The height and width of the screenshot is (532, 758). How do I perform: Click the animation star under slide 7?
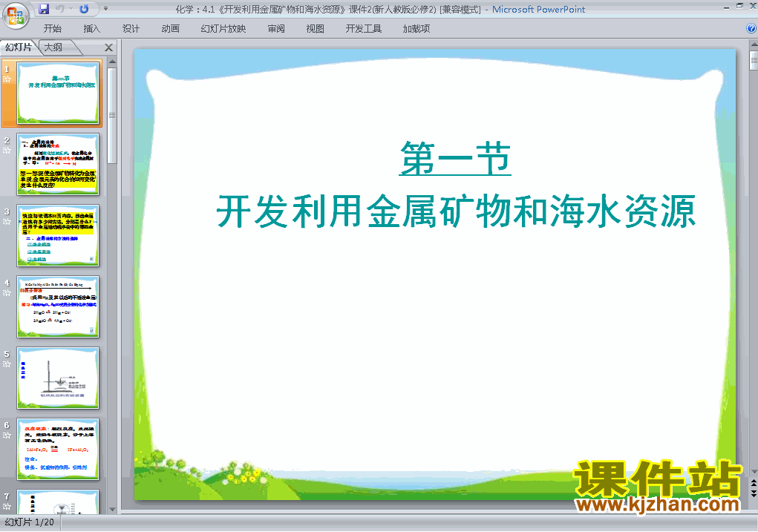[7, 506]
